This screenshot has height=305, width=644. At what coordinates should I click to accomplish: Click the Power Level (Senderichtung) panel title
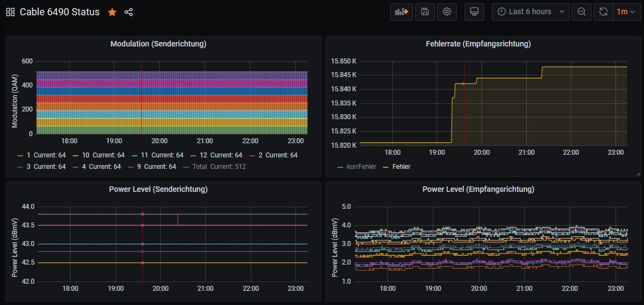pyautogui.click(x=158, y=189)
